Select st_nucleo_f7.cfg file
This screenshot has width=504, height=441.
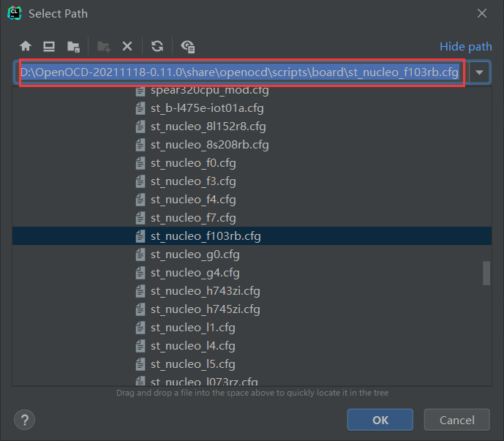pyautogui.click(x=193, y=218)
